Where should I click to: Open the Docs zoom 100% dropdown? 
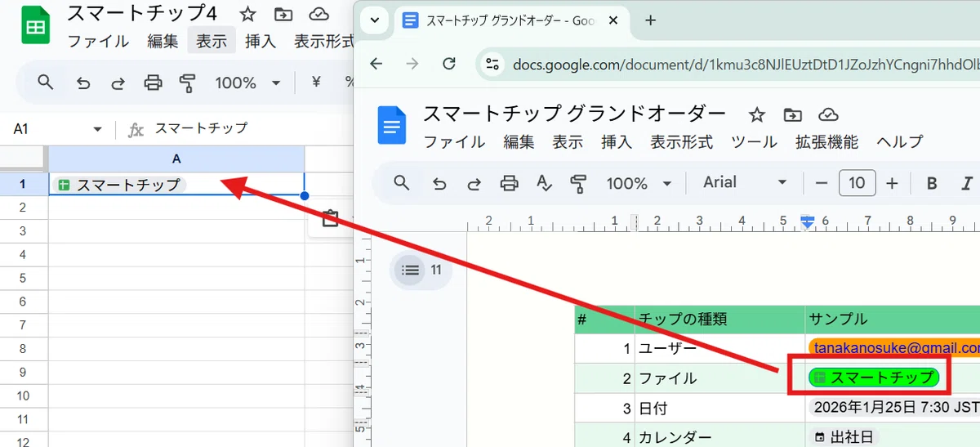639,183
